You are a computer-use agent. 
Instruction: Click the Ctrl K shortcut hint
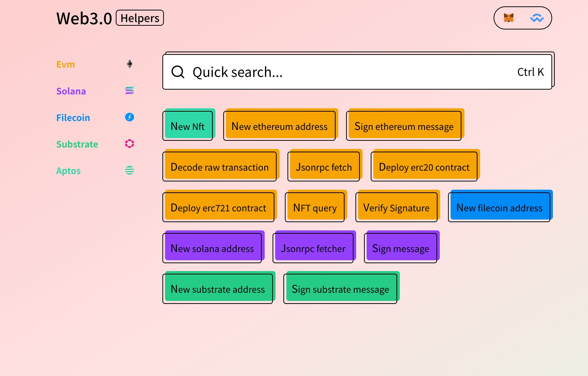[x=531, y=72]
